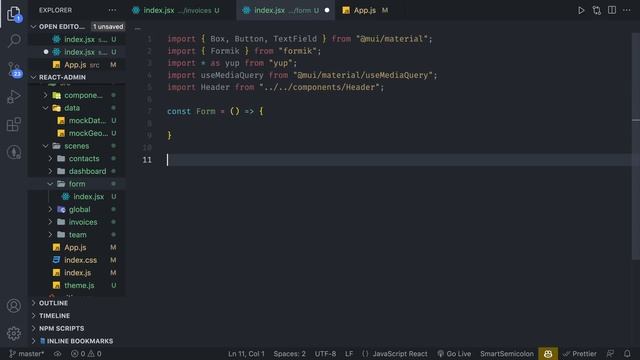Close unsaved index.jsx form tab dot
640x360 pixels.
tap(327, 10)
